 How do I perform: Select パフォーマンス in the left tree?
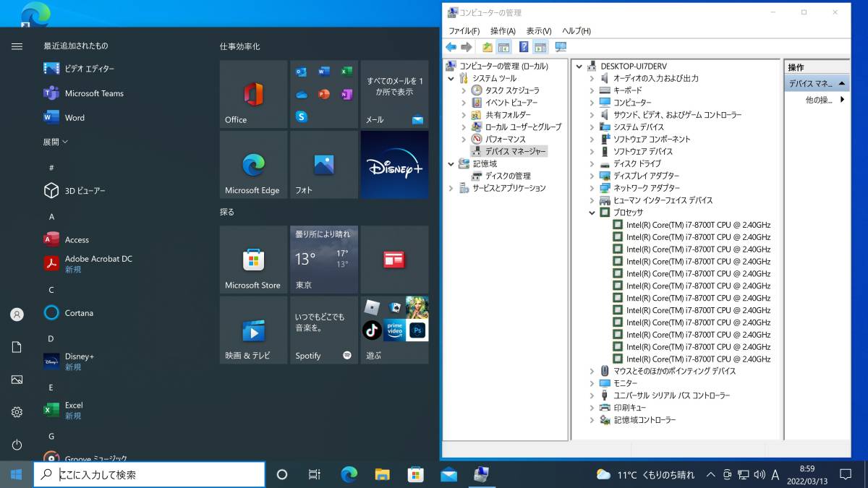(x=506, y=139)
